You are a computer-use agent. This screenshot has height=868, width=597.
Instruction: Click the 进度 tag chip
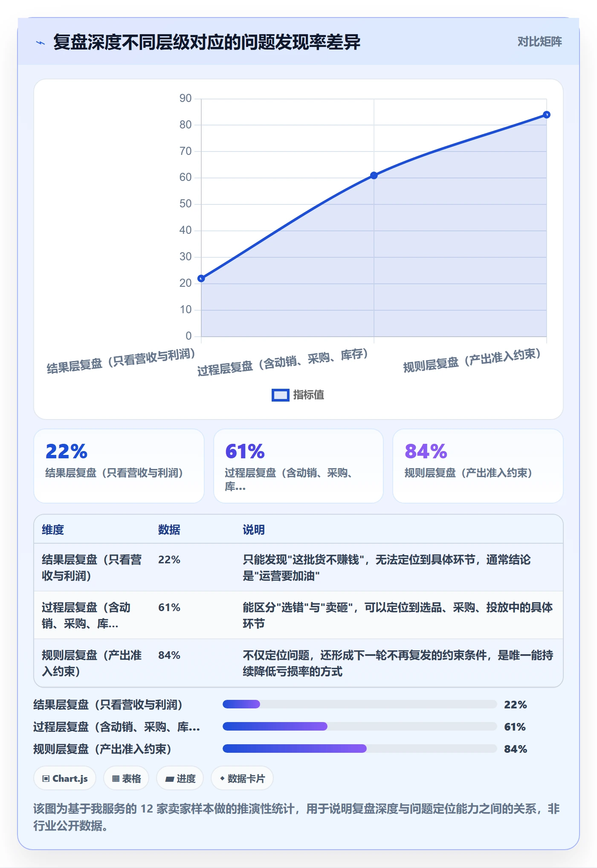pos(180,778)
